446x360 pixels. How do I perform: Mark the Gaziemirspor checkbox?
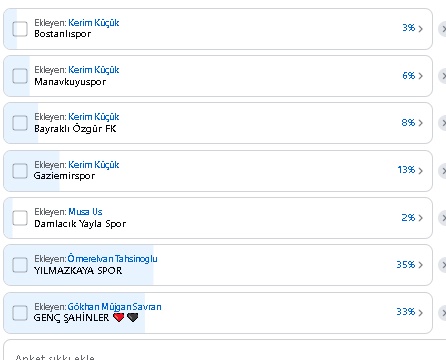pos(20,171)
